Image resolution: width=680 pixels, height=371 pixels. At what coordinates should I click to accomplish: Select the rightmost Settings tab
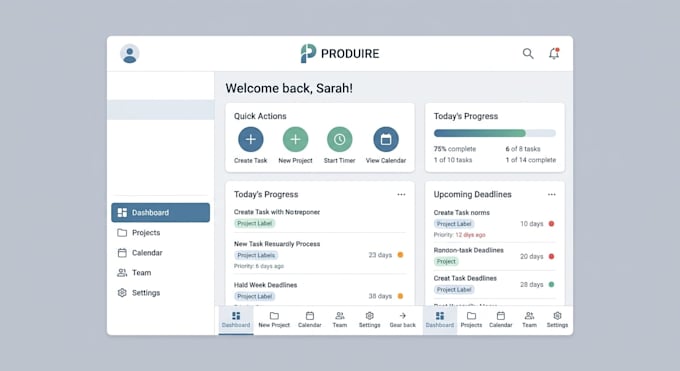tap(557, 320)
